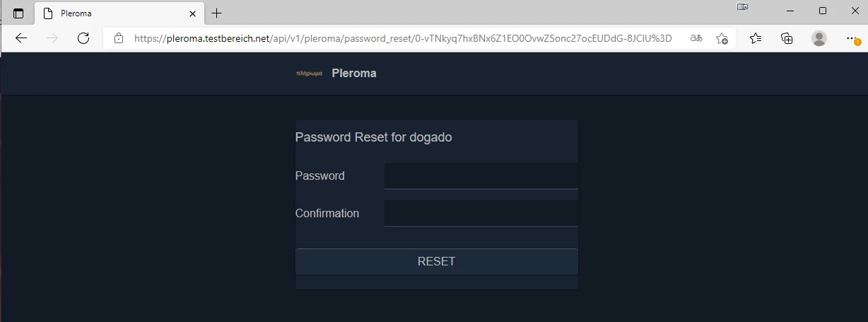Open the Collections icon
Screen dimensions: 868x322
click(x=787, y=38)
